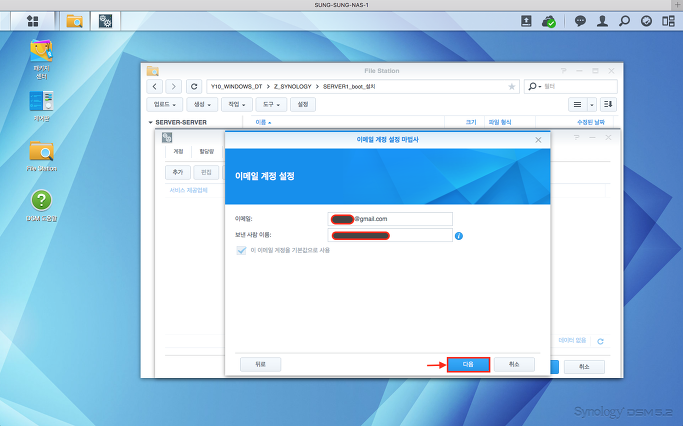Sort File Station by the Modified Date column

pyautogui.click(x=591, y=122)
